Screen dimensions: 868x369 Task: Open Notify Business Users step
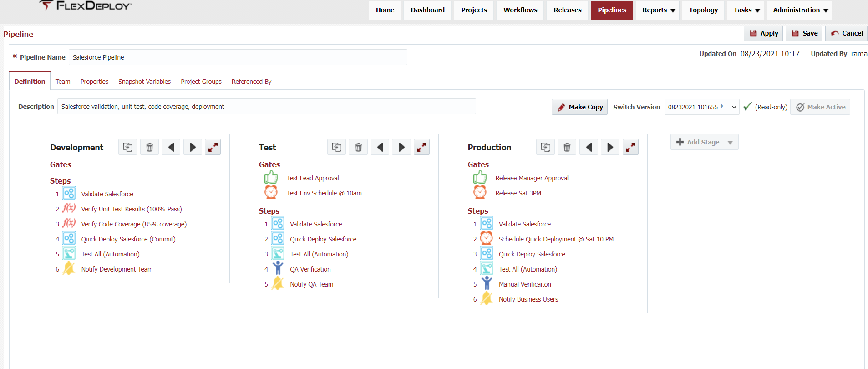pyautogui.click(x=528, y=299)
